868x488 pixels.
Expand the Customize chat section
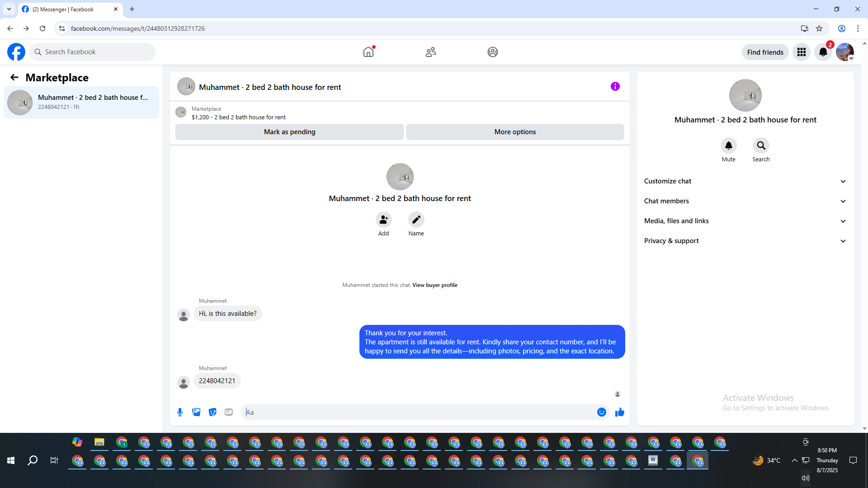coord(745,181)
